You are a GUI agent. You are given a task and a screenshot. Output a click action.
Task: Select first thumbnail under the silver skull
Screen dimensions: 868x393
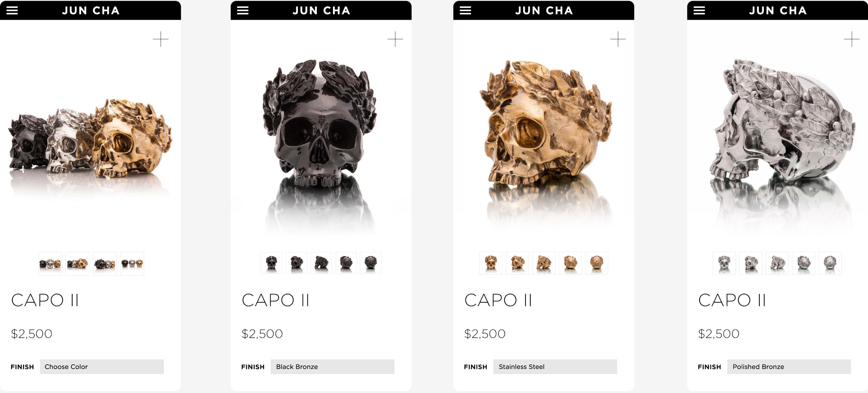click(724, 263)
